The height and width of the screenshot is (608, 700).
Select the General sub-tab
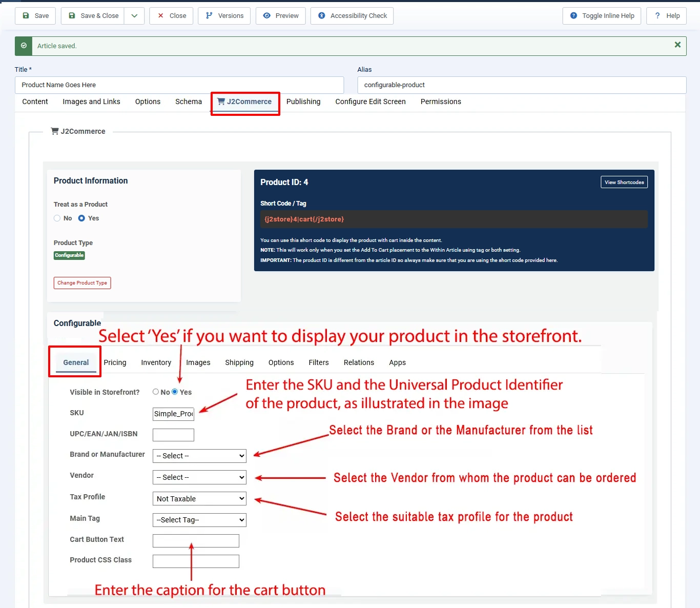click(76, 362)
